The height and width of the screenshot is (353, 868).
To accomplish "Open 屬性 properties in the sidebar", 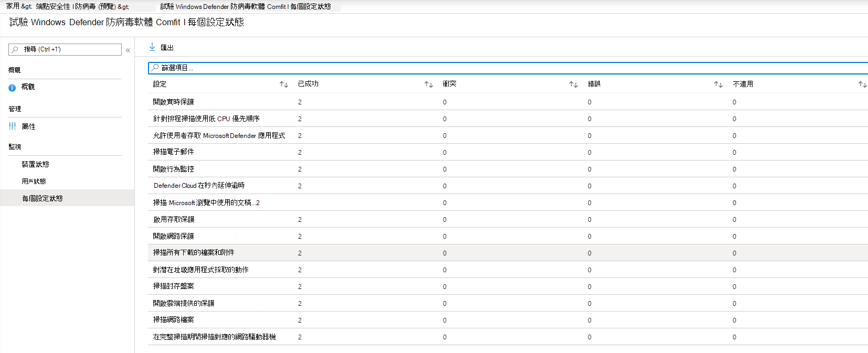I will tap(28, 126).
